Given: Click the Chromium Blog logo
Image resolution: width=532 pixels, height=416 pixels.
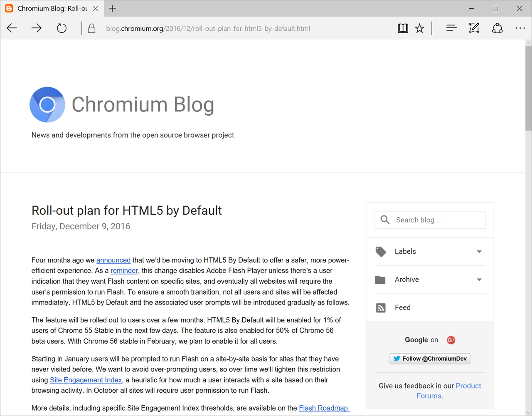Looking at the screenshot, I should coord(47,104).
